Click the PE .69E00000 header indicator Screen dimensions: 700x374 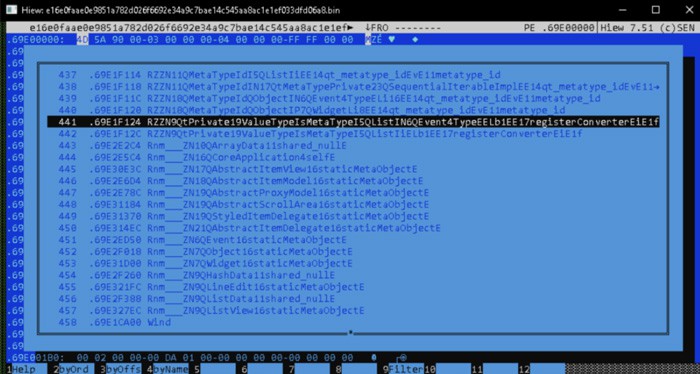559,28
